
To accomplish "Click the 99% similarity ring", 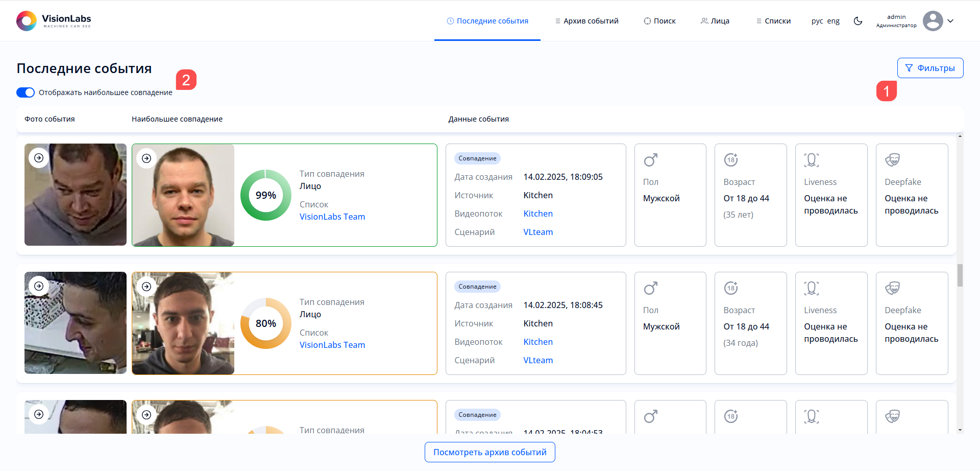I will tap(266, 195).
